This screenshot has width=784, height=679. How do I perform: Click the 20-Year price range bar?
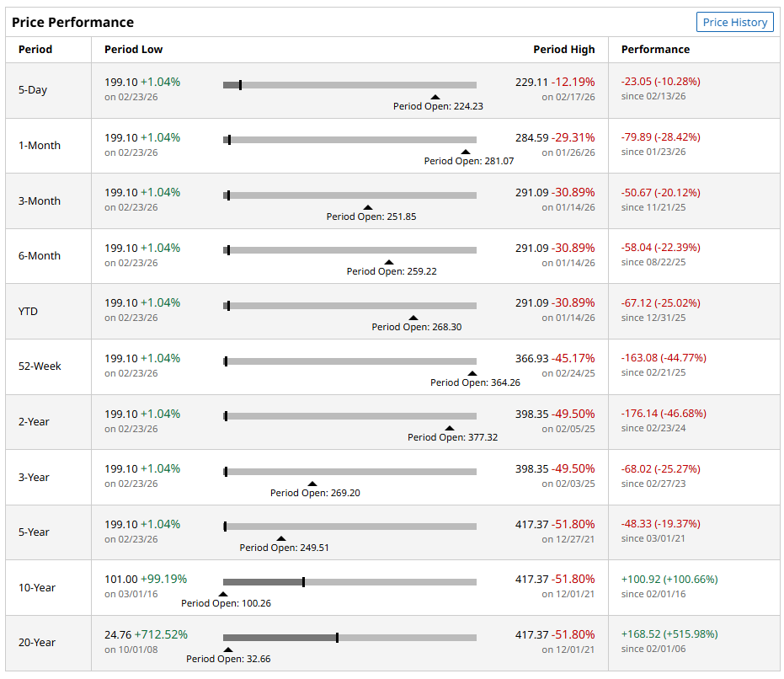tap(349, 638)
